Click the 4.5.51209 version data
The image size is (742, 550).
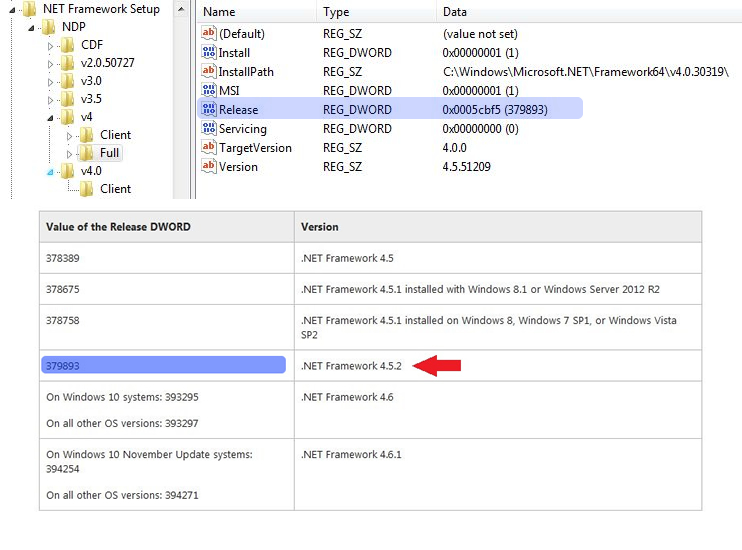click(x=467, y=167)
